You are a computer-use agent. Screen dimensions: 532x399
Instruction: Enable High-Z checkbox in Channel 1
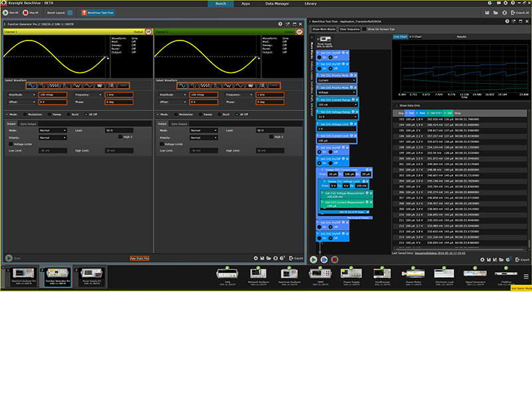coord(120,136)
